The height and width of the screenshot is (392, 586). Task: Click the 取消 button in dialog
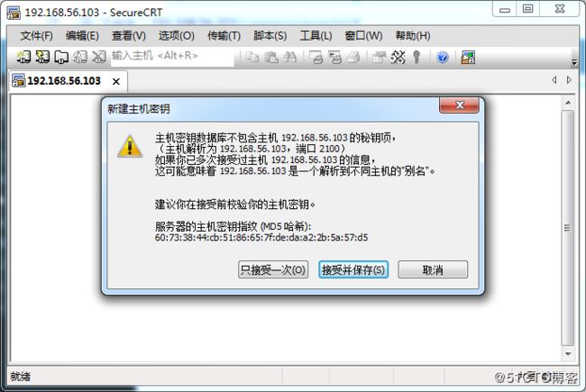[x=433, y=269]
